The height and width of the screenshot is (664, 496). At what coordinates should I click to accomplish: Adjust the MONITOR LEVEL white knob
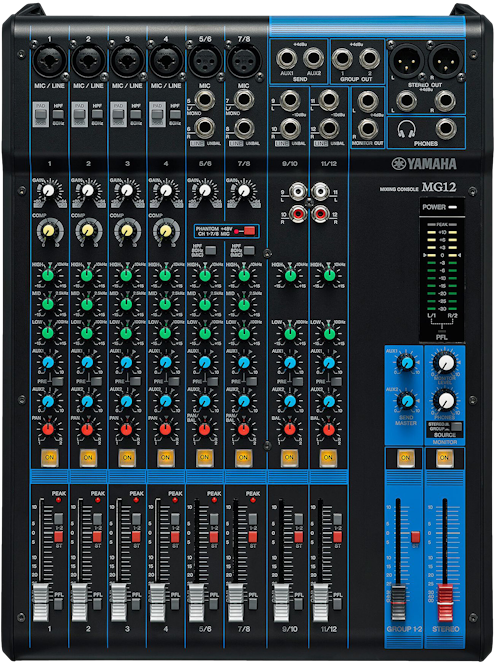[446, 362]
